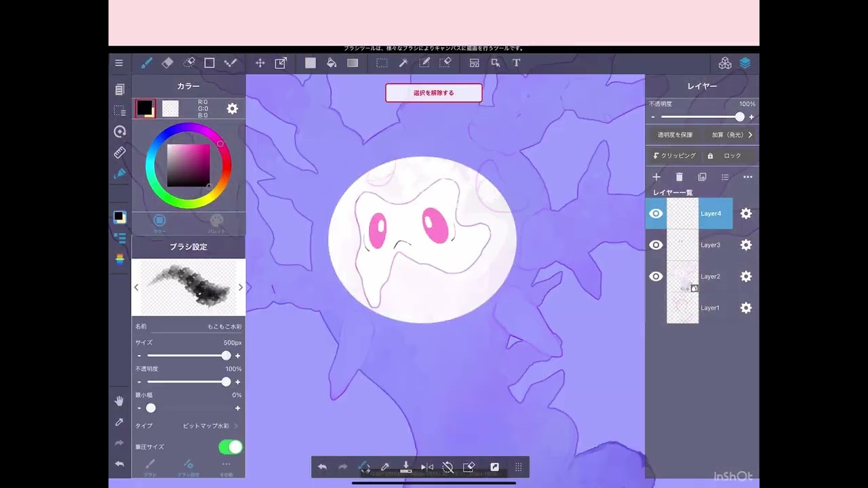The image size is (868, 488).
Task: Hide Layer4 using its eye icon
Action: pyautogui.click(x=656, y=213)
